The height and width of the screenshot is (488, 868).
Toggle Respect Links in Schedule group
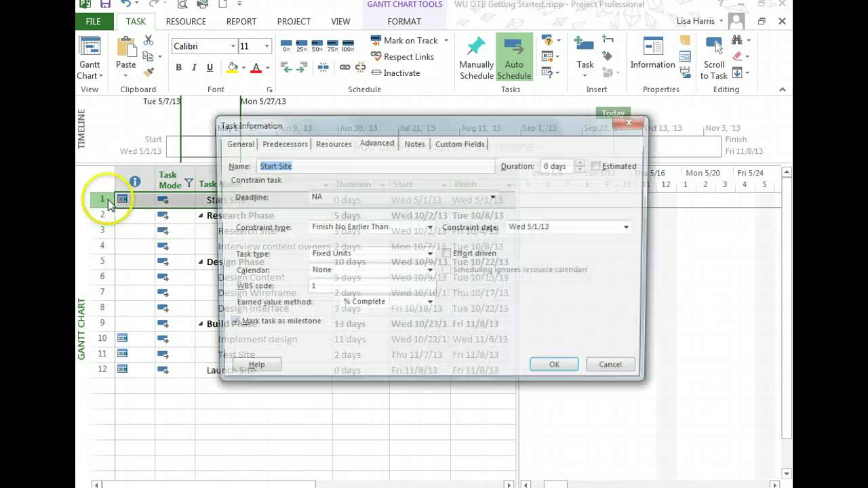point(402,56)
